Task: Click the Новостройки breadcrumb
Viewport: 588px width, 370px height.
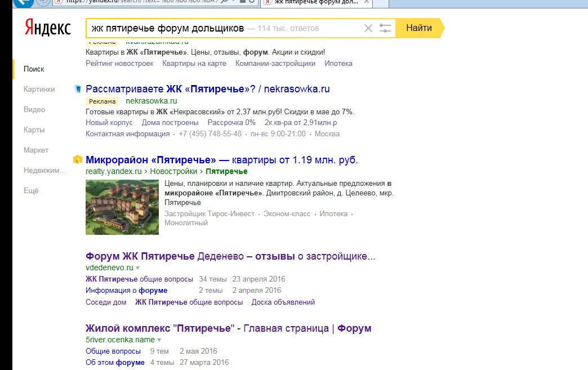Action: click(173, 171)
